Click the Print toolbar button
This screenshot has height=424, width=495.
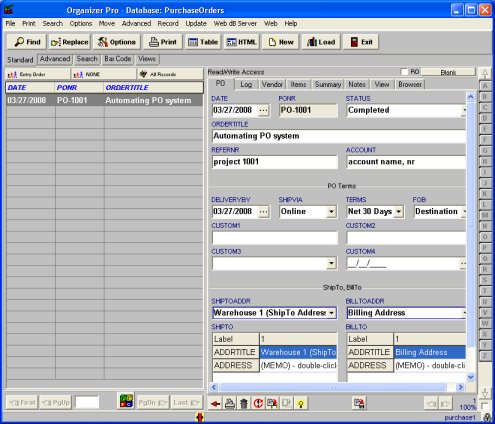(x=163, y=42)
